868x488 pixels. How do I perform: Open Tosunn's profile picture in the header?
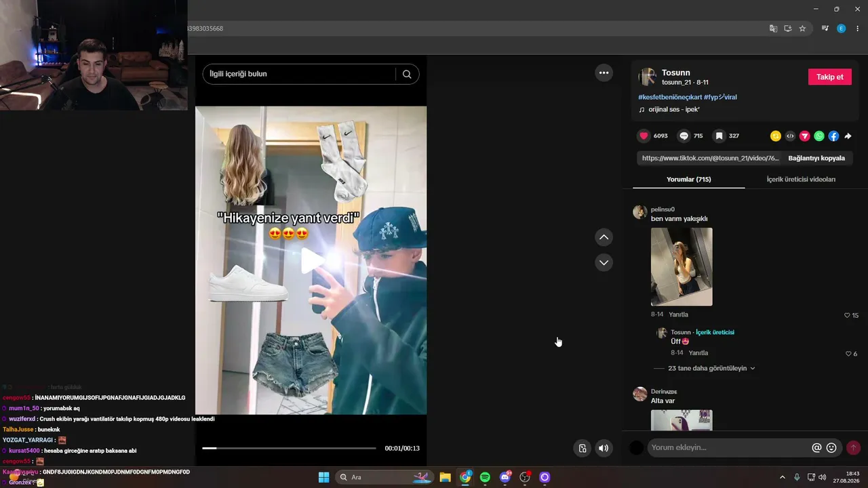tap(648, 77)
